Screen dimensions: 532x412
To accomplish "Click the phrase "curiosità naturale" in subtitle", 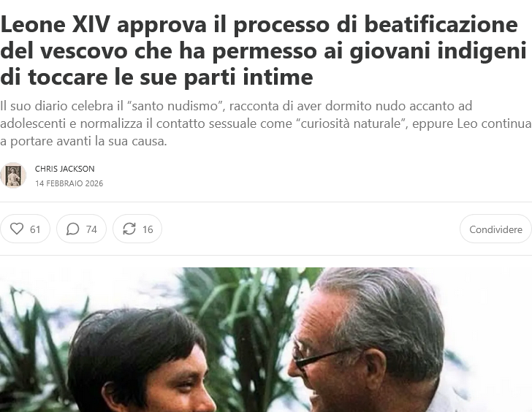I will coord(349,123).
